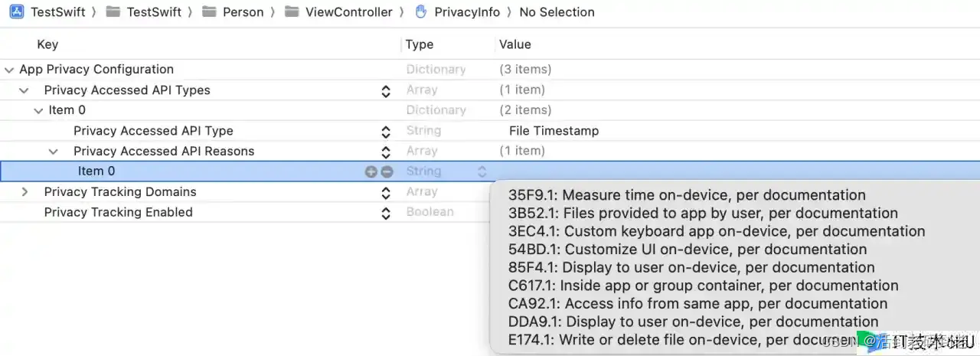Viewport: 980px width, 356px height.
Task: Click the ViewController folder icon in breadcrumb
Action: pos(291,12)
